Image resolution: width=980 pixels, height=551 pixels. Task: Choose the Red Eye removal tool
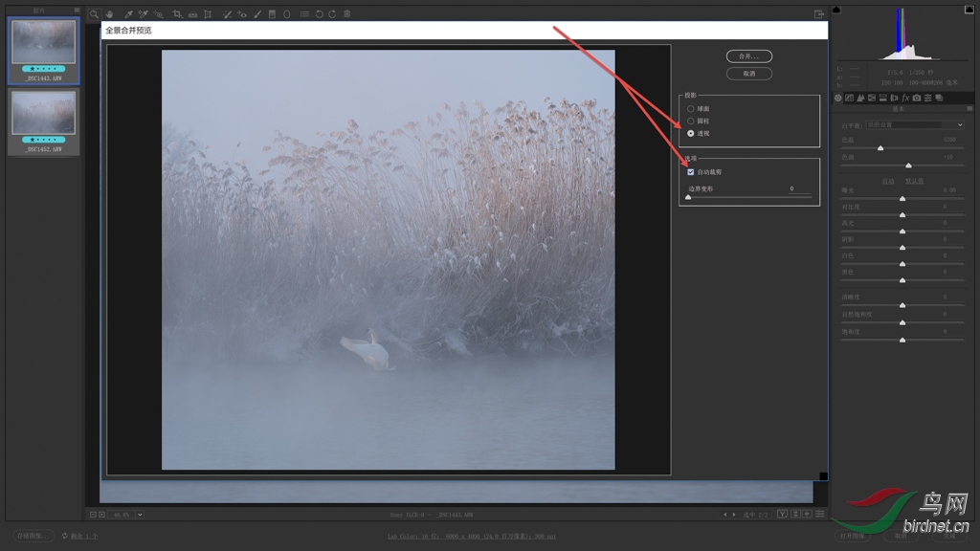tap(241, 14)
